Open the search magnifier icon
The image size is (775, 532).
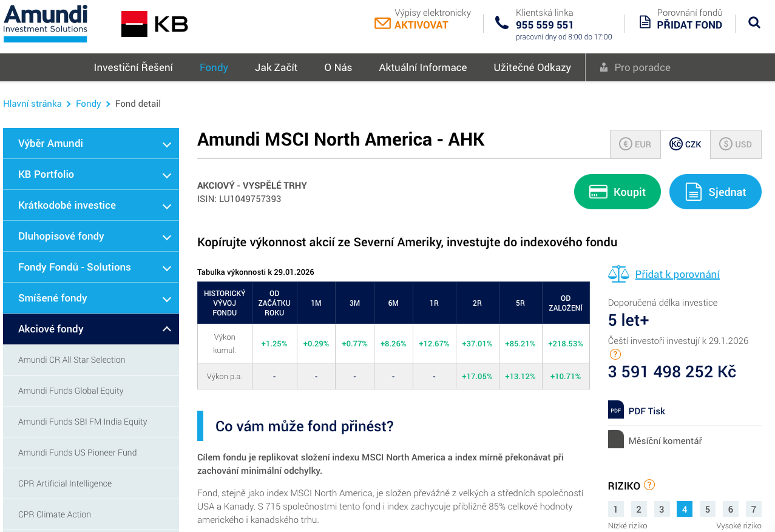click(754, 22)
